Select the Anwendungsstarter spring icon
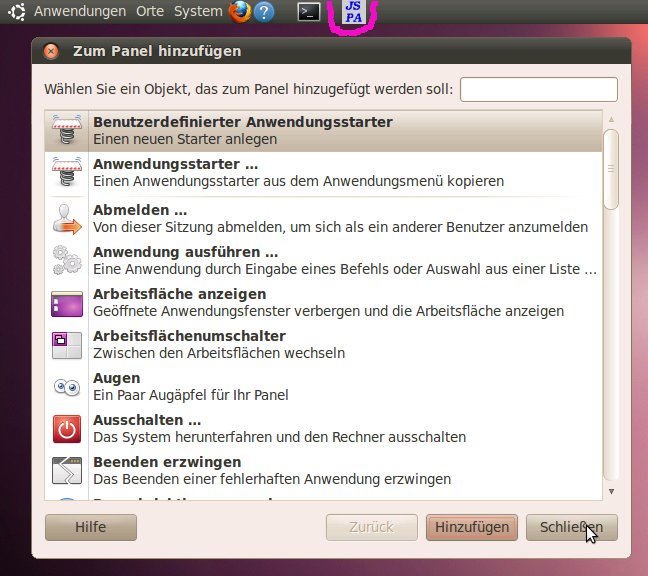 point(66,173)
